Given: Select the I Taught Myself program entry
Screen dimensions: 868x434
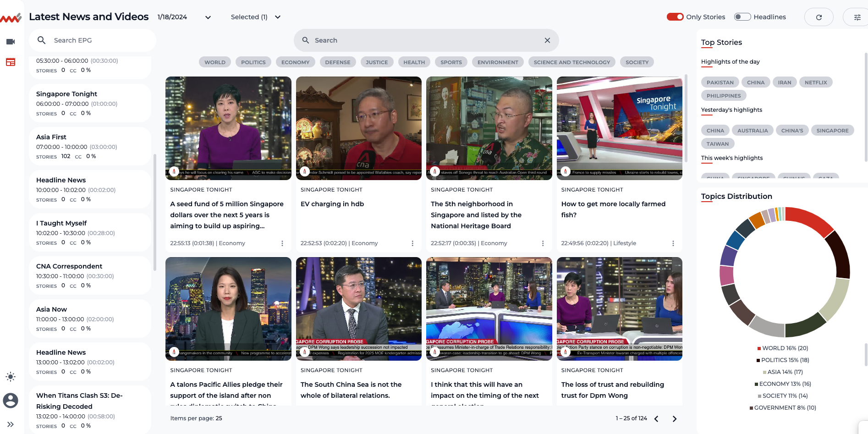Looking at the screenshot, I should coord(90,233).
